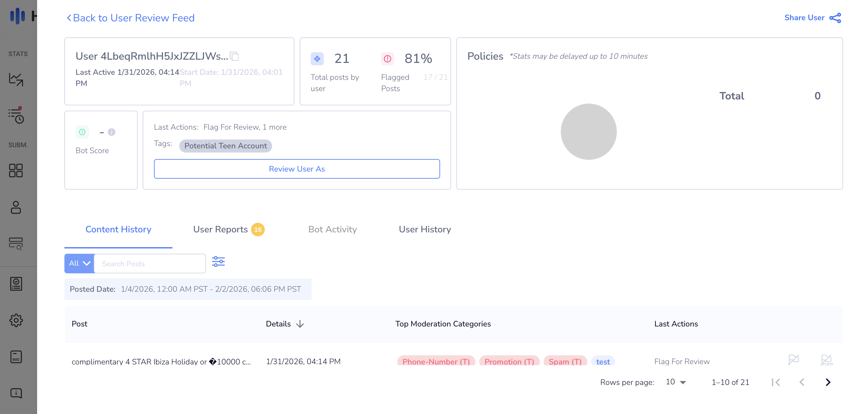Click the flag icon on the Ibiza post row
This screenshot has width=868, height=414.
[x=793, y=360]
